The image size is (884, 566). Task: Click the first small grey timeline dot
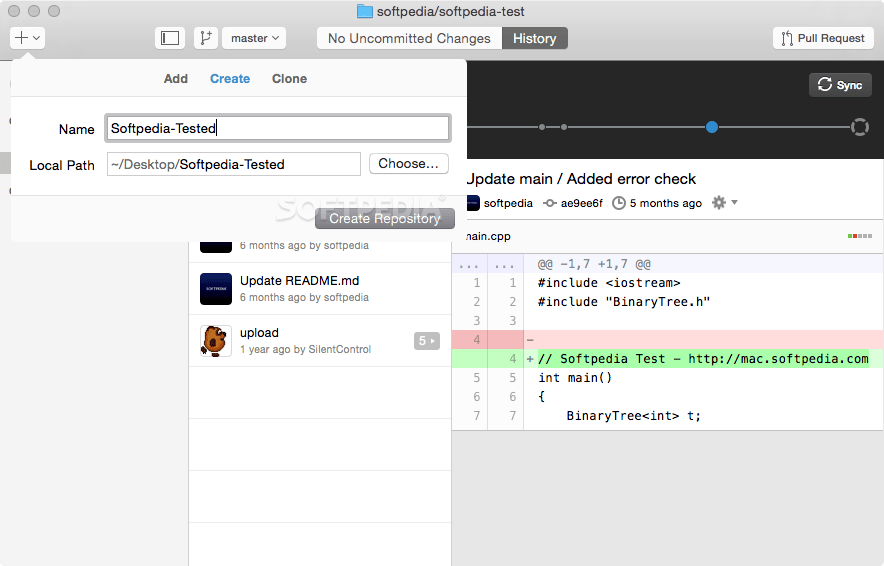(x=542, y=127)
